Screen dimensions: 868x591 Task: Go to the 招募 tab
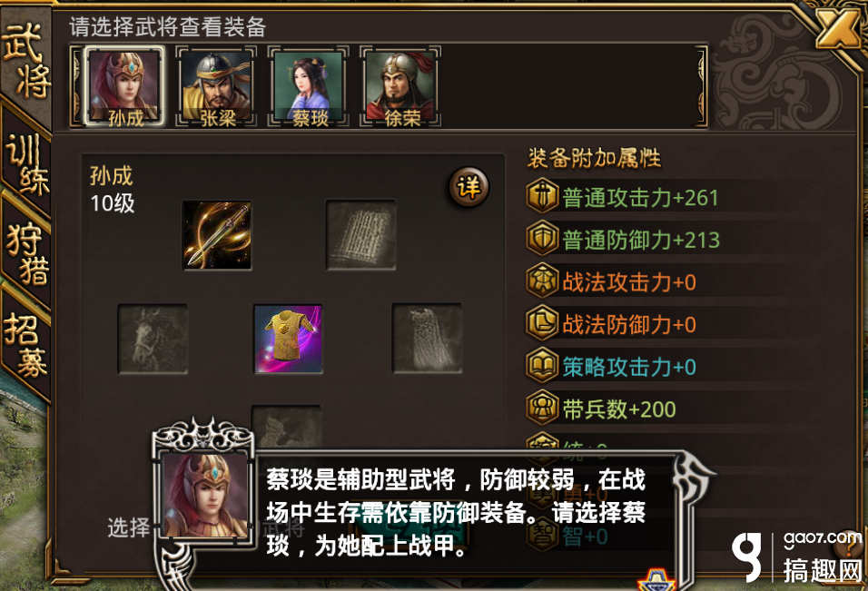[25, 344]
